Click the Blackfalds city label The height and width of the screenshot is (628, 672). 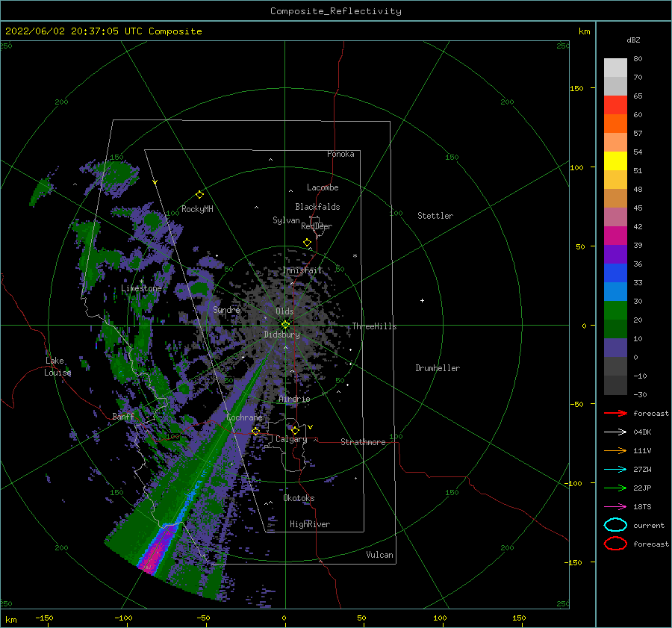pyautogui.click(x=317, y=207)
